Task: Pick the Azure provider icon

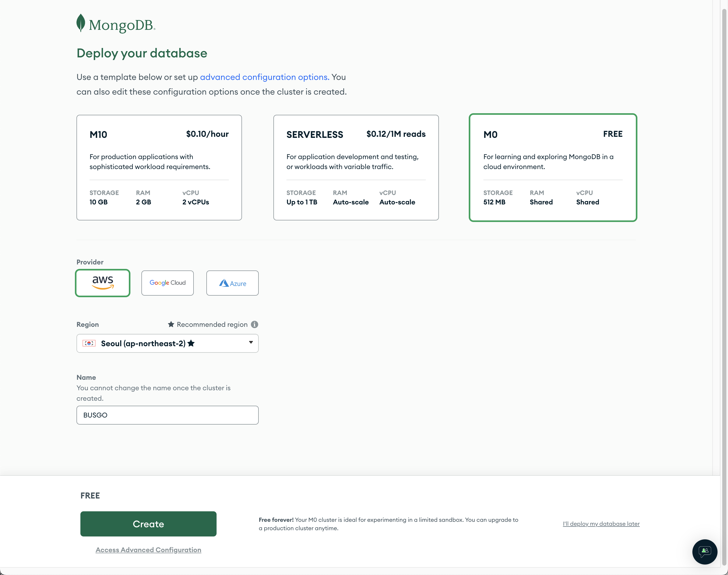Action: 233,283
